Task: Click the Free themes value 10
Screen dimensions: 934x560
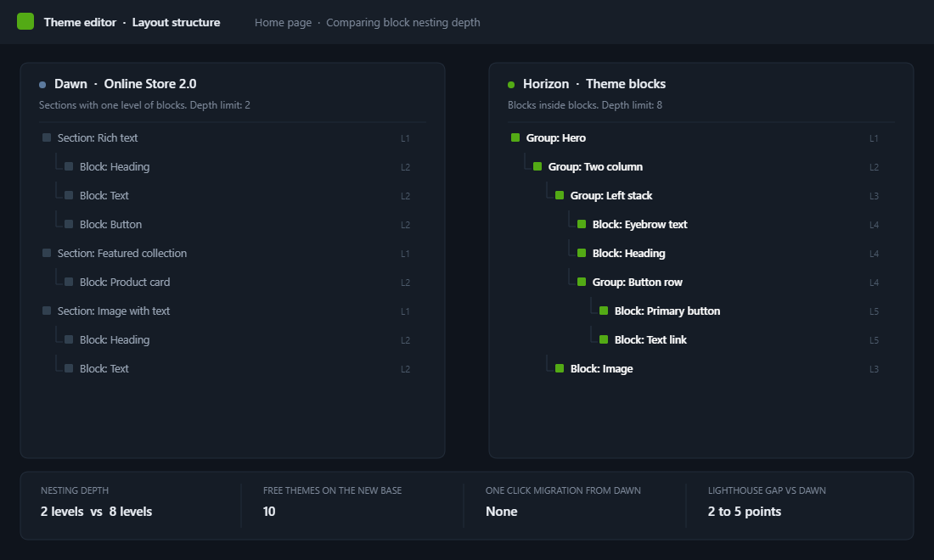Action: tap(269, 512)
